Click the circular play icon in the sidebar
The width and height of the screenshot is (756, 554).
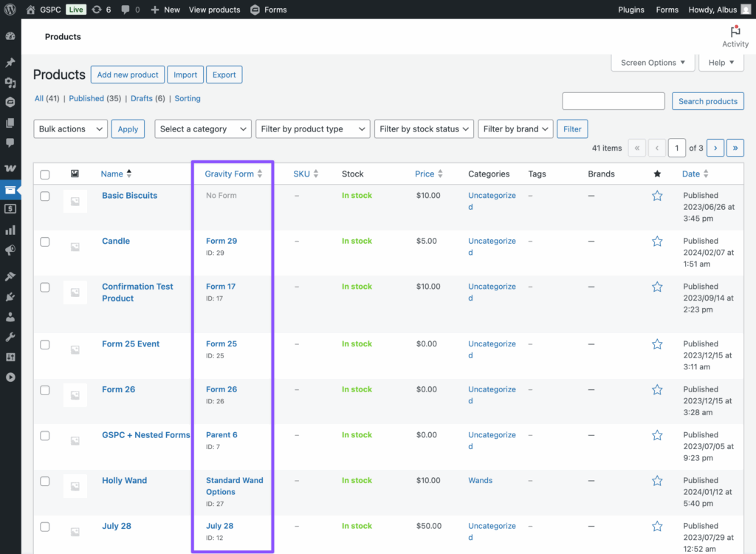click(10, 377)
